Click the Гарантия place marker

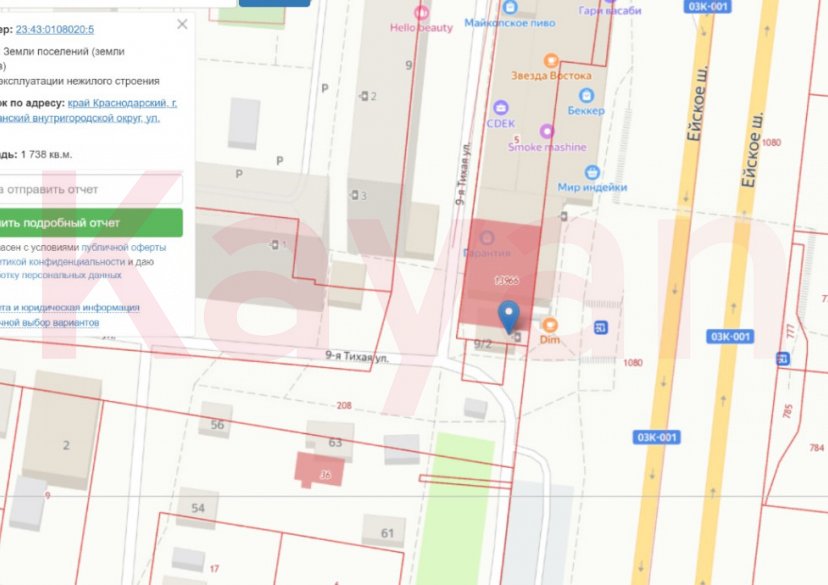[x=487, y=238]
